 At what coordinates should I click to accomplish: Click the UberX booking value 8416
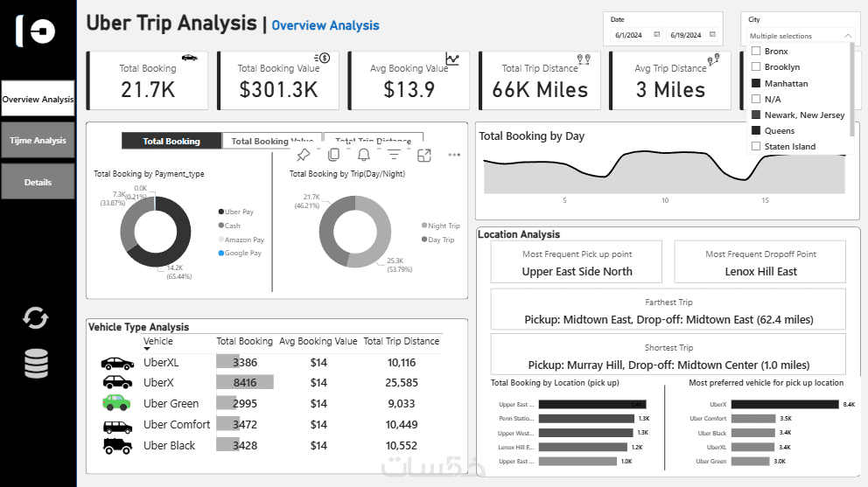coord(245,382)
